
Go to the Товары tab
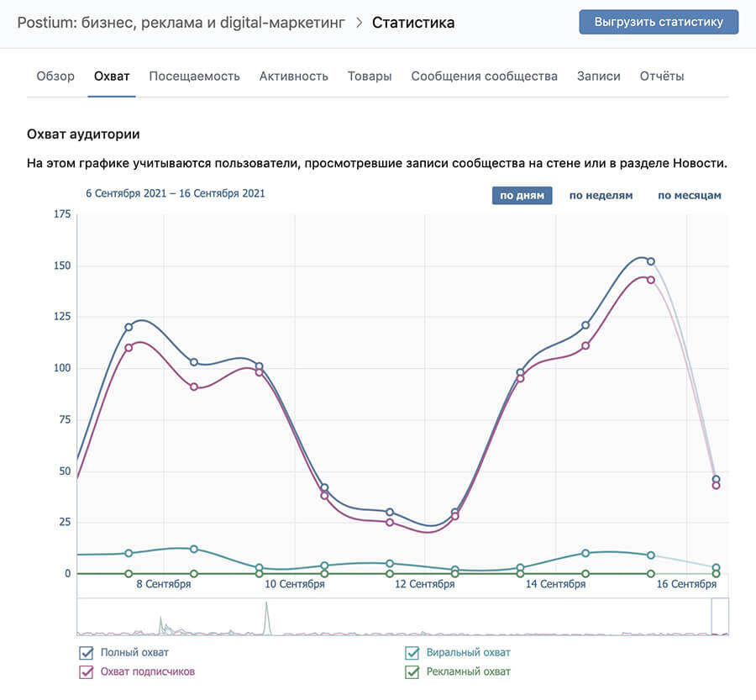coord(370,76)
